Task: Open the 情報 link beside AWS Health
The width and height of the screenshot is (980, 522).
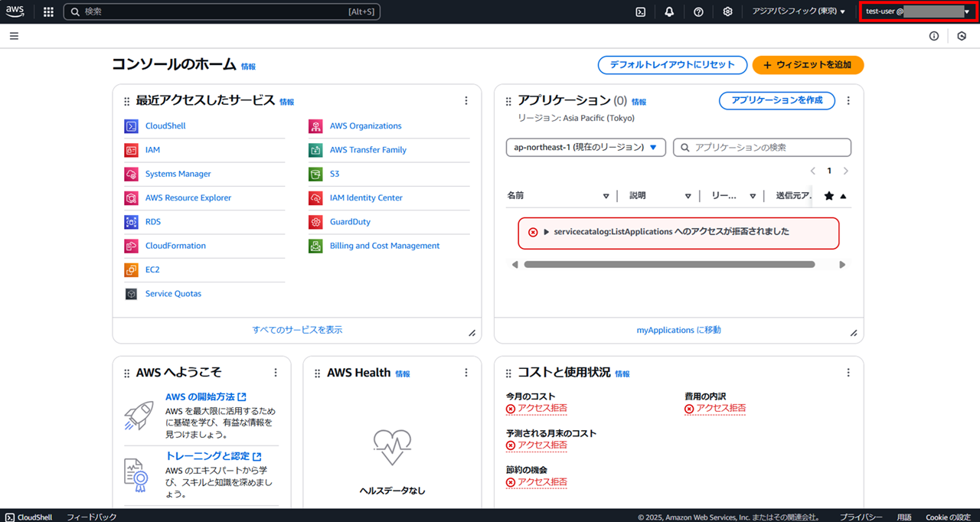Action: tap(403, 374)
